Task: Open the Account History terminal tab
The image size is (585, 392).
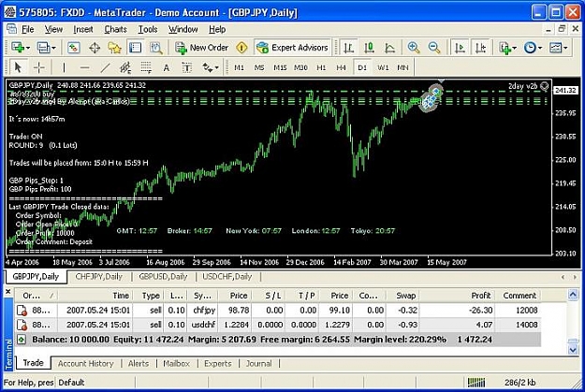Action: [x=85, y=363]
